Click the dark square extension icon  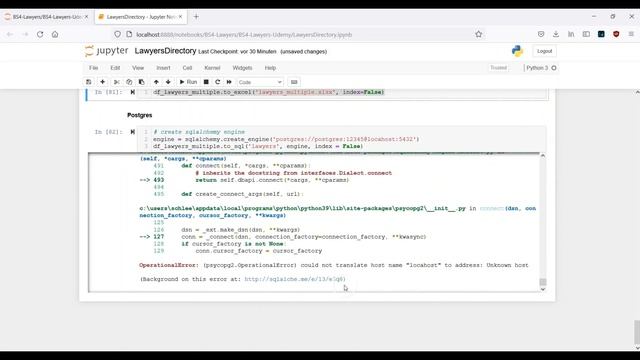[x=601, y=35]
